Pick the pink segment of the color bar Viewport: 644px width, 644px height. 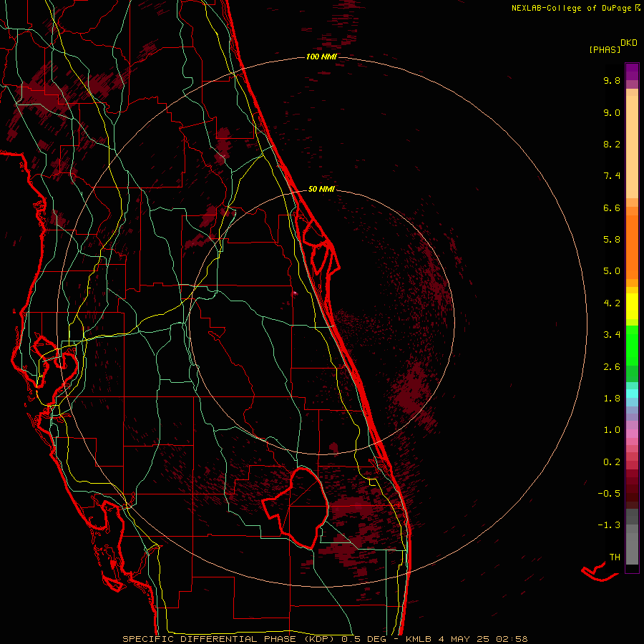pyautogui.click(x=632, y=434)
